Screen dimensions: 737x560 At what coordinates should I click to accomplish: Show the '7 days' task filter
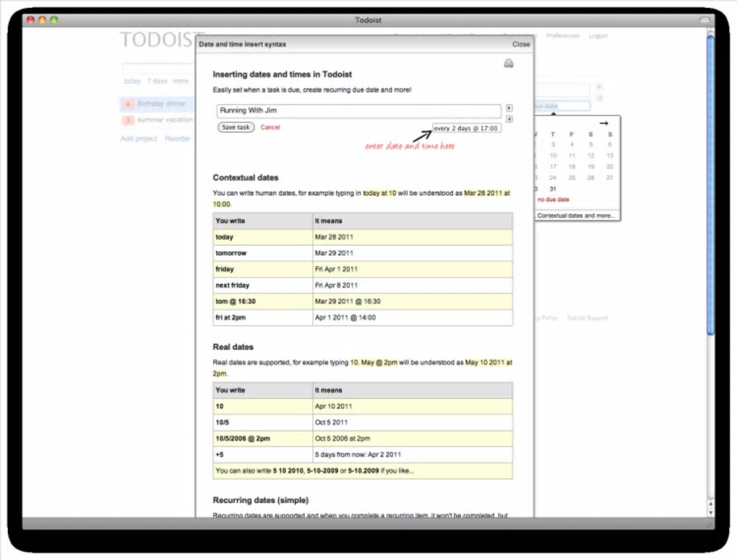(x=158, y=82)
